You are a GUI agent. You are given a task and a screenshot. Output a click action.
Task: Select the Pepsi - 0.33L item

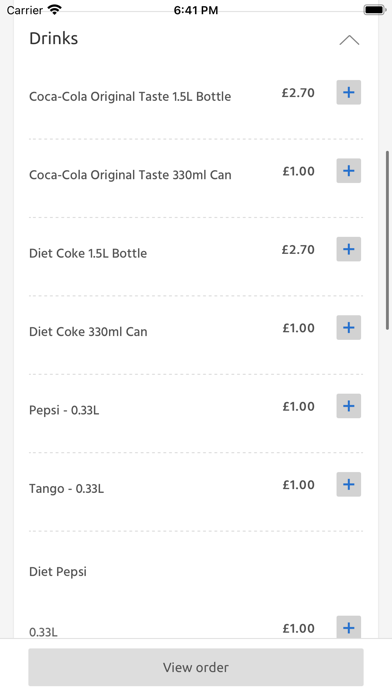coord(64,410)
